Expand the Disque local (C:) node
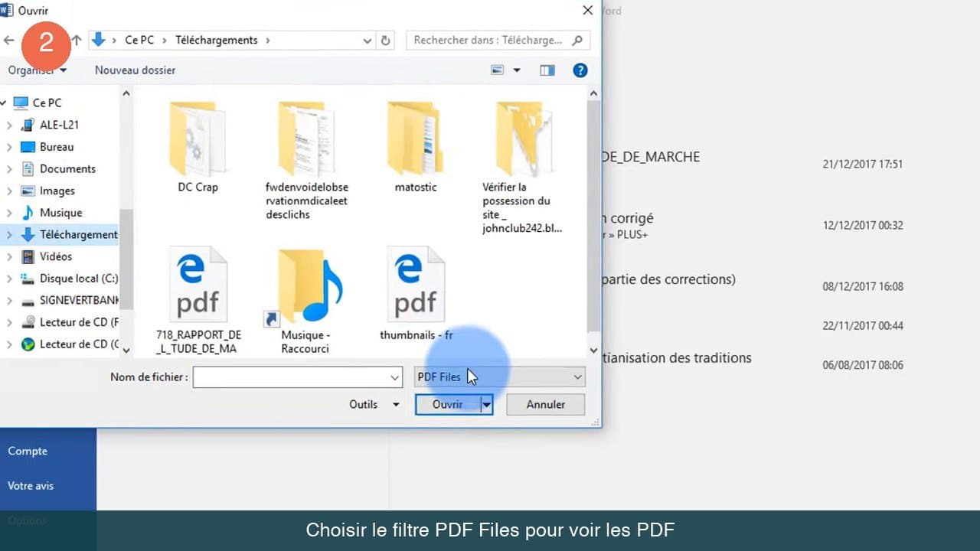The height and width of the screenshot is (551, 980). pos(9,279)
